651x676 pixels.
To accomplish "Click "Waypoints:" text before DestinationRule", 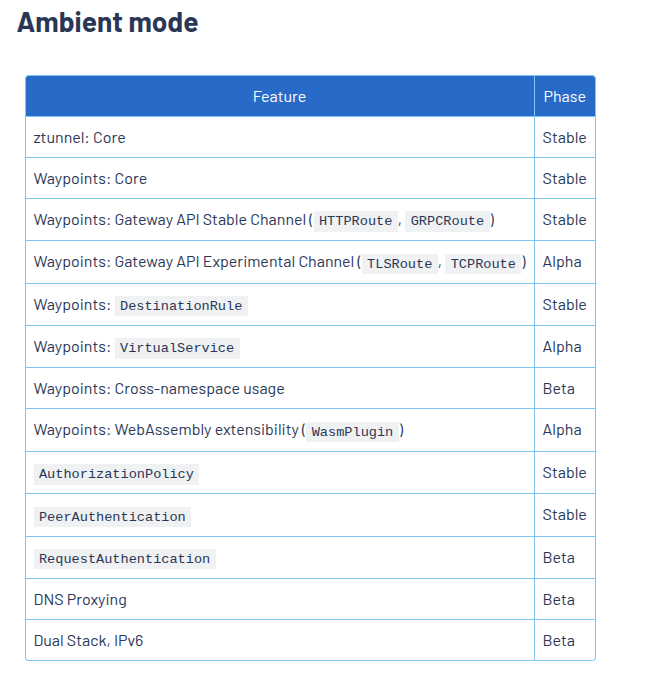I will pyautogui.click(x=72, y=305).
